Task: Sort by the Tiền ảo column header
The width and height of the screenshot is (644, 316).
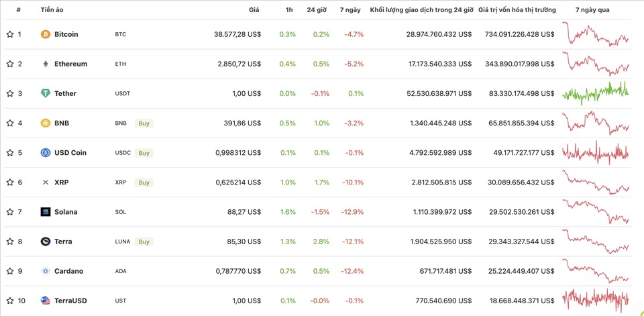Action: [x=52, y=10]
